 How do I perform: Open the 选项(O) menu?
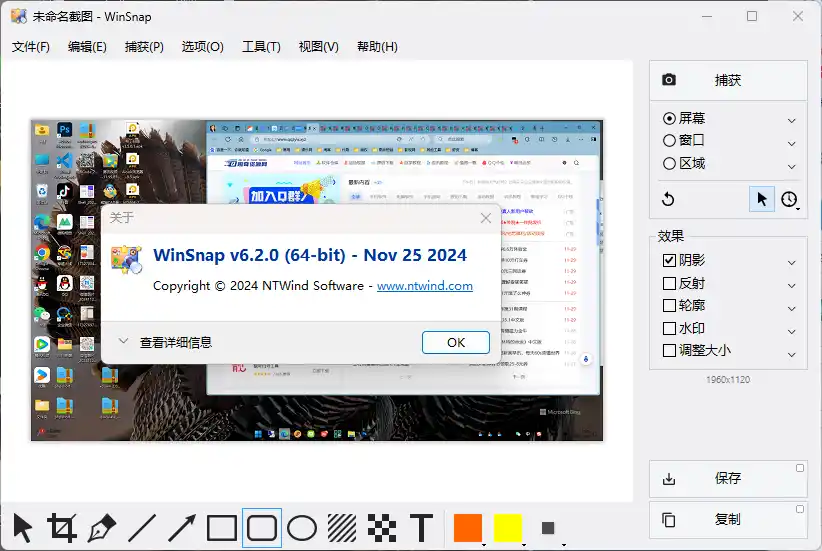pyautogui.click(x=202, y=47)
